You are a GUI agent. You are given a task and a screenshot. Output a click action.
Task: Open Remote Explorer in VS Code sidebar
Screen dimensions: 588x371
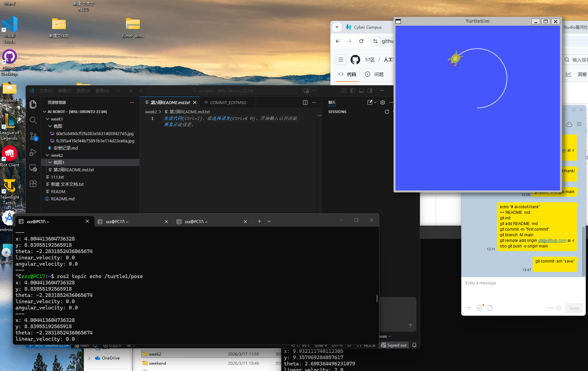(33, 168)
